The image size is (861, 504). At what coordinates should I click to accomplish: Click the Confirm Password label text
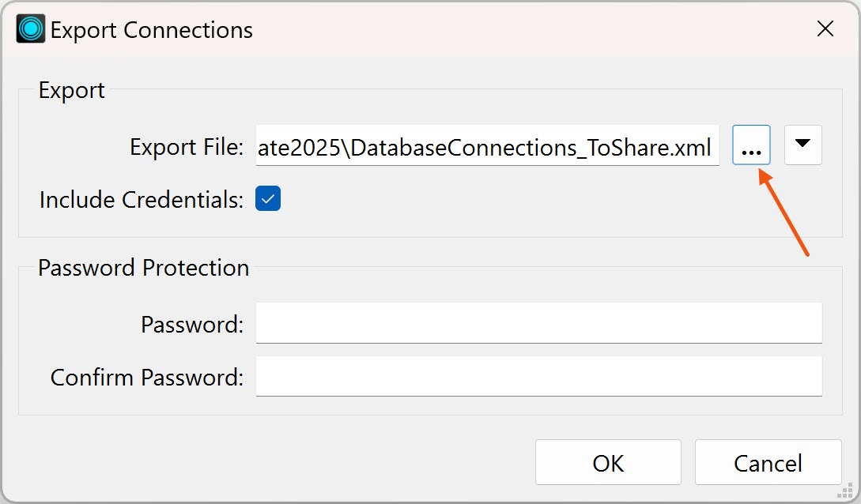coord(146,378)
